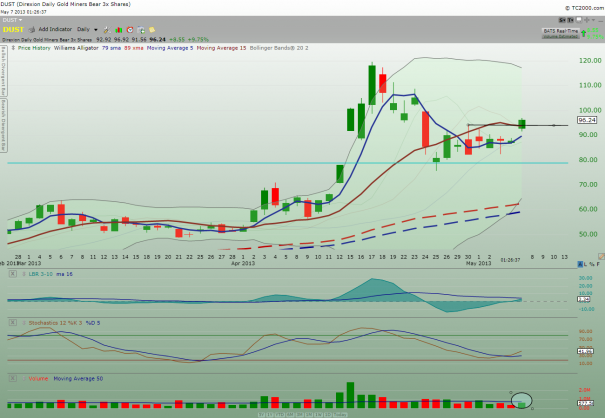Select the 6M range button

pyautogui.click(x=290, y=415)
